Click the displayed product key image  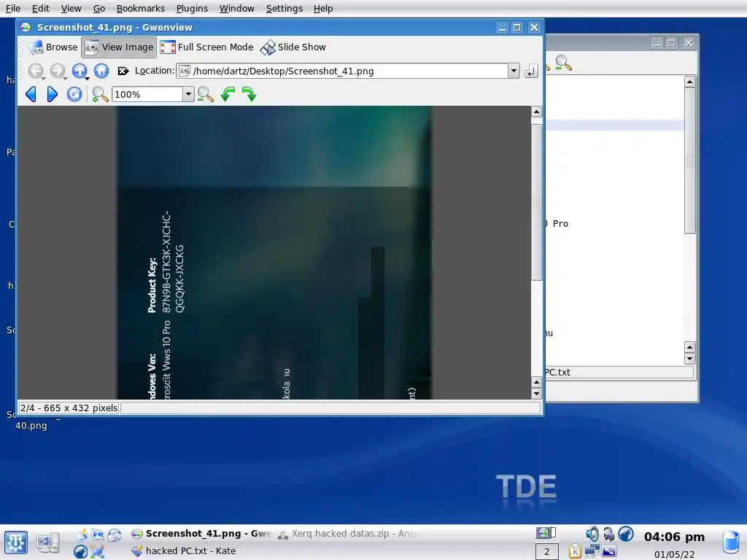coord(274,252)
